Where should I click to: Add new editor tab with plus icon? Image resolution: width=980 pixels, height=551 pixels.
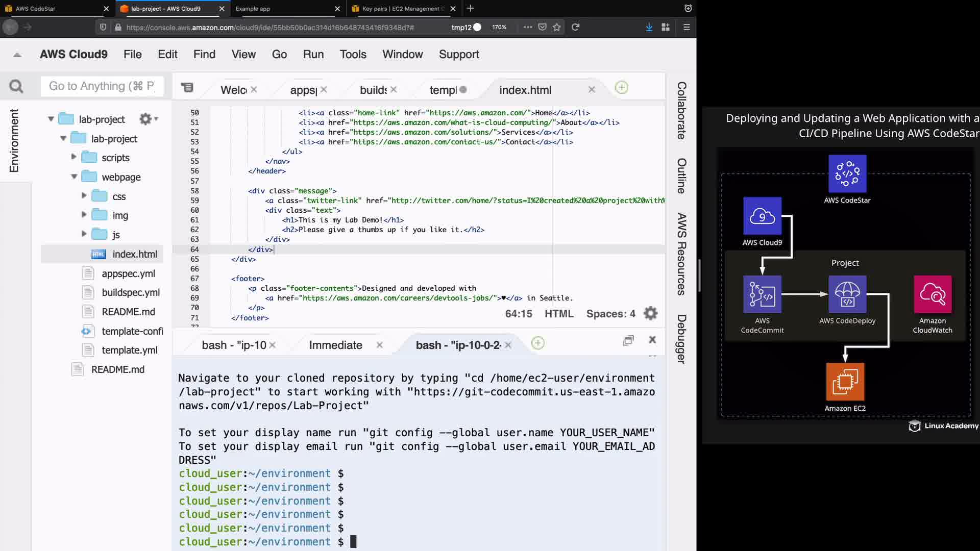click(x=621, y=88)
